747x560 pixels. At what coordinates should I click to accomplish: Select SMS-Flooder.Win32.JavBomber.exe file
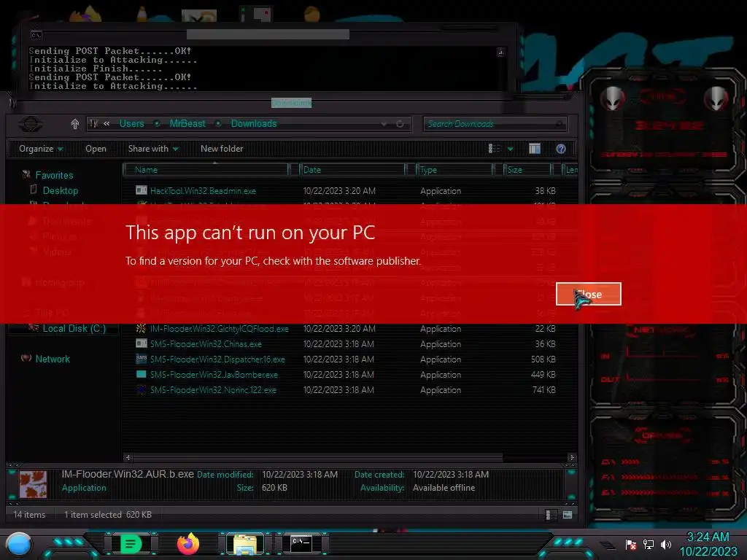point(214,375)
